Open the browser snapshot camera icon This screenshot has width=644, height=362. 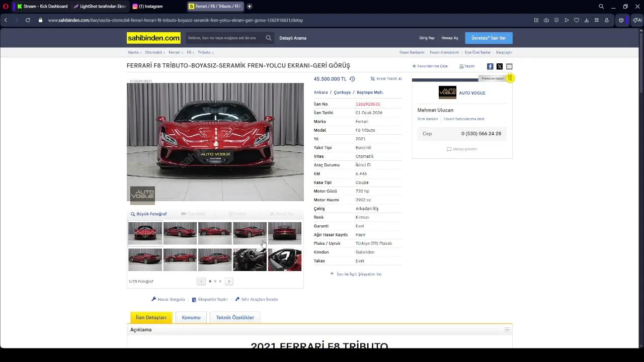(546, 20)
